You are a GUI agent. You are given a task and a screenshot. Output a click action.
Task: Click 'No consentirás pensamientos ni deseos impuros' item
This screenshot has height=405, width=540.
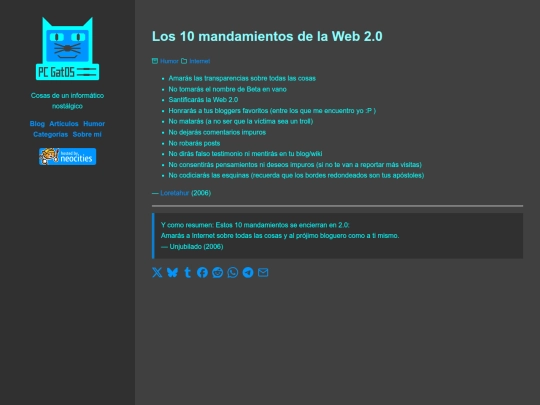(x=295, y=165)
